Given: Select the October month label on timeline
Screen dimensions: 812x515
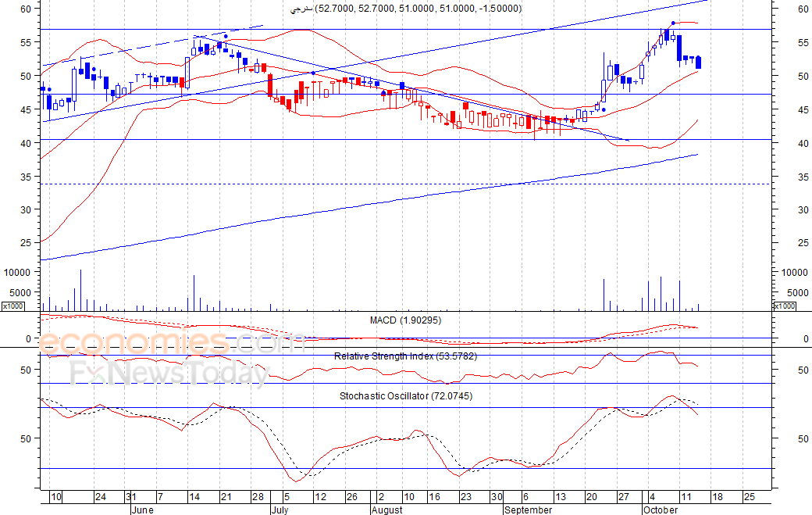Looking at the screenshot, I should pos(661,510).
